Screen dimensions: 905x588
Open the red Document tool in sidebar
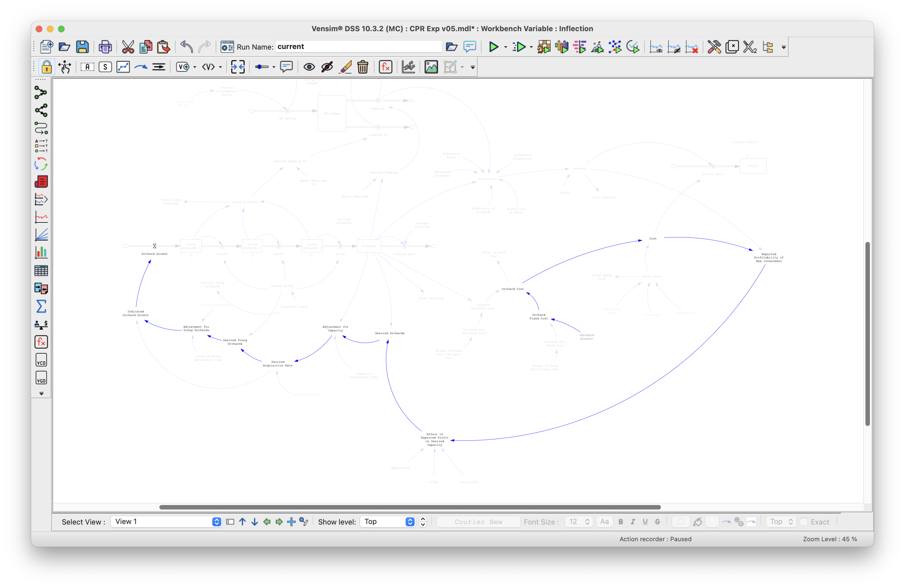pos(41,182)
